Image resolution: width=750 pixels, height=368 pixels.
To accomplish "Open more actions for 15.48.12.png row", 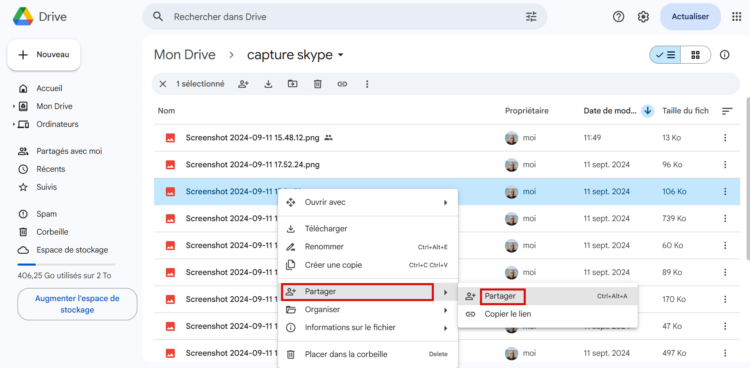I will [725, 138].
